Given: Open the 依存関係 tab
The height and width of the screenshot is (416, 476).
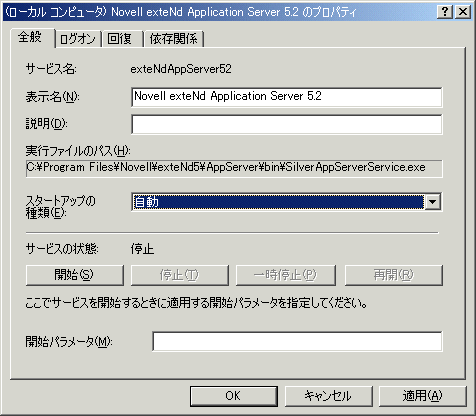Looking at the screenshot, I should click(173, 39).
